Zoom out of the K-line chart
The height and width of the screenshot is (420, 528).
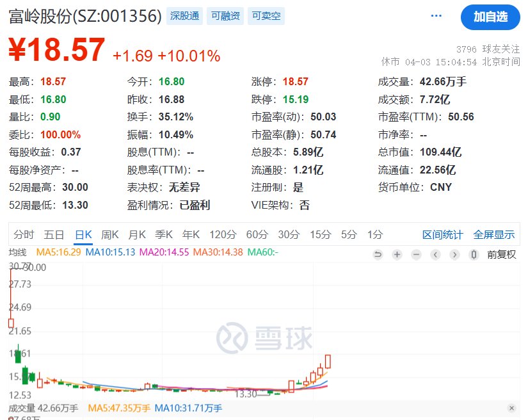416,255
